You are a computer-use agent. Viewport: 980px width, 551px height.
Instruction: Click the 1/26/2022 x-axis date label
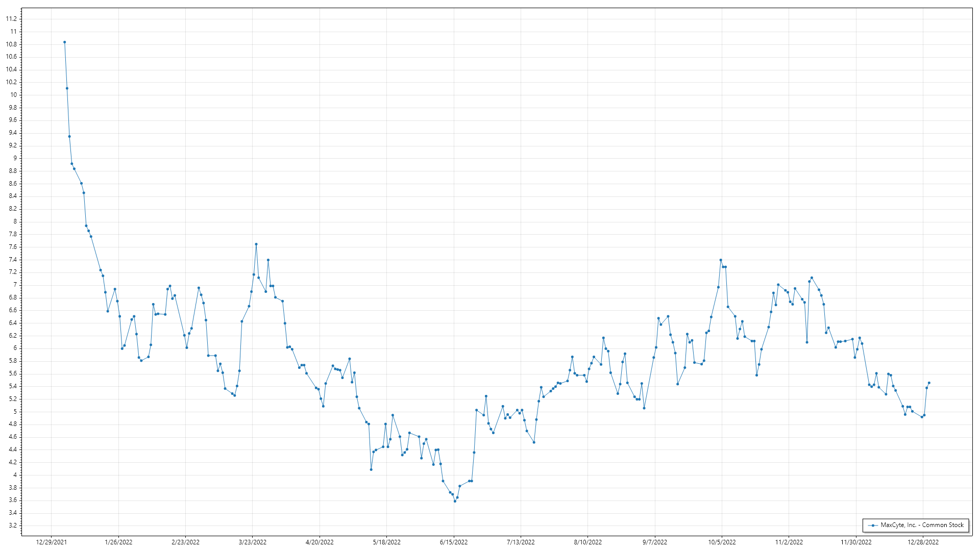[118, 542]
